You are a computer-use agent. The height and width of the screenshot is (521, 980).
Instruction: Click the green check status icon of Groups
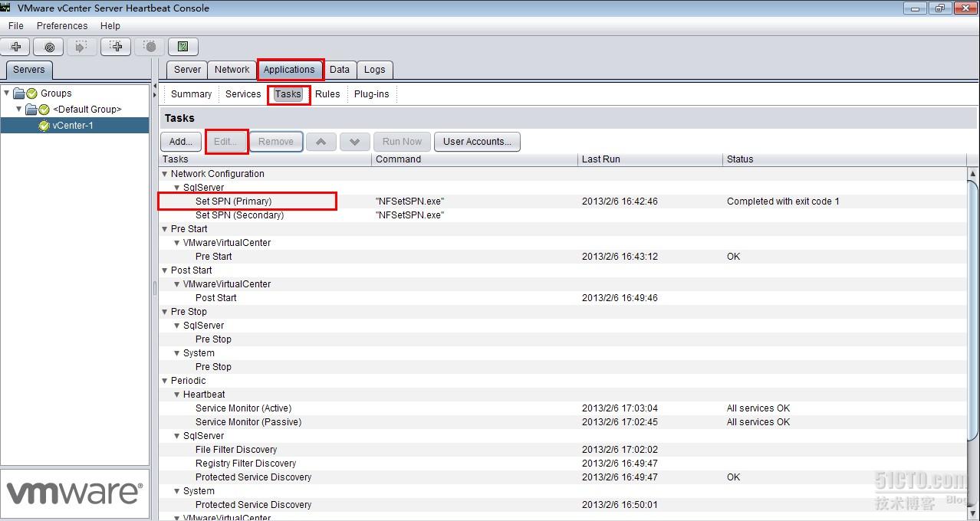coord(31,93)
